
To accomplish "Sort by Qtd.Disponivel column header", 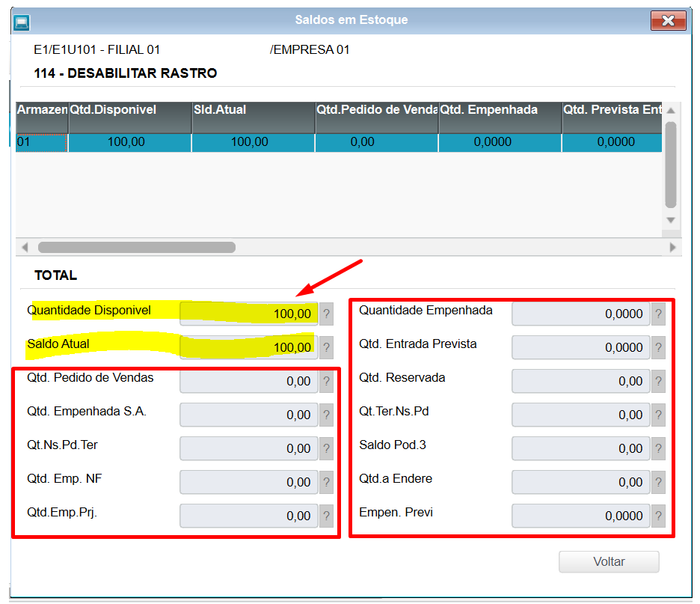I will [130, 117].
